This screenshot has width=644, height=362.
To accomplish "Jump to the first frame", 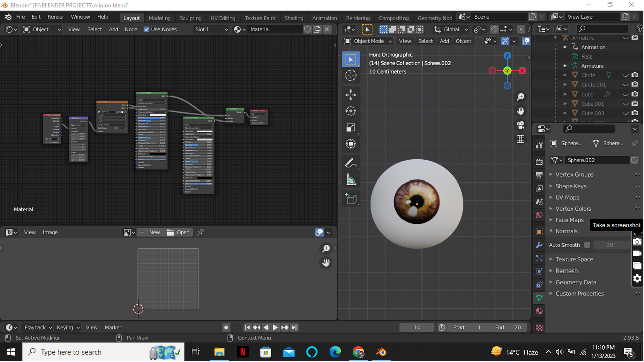I will (247, 327).
